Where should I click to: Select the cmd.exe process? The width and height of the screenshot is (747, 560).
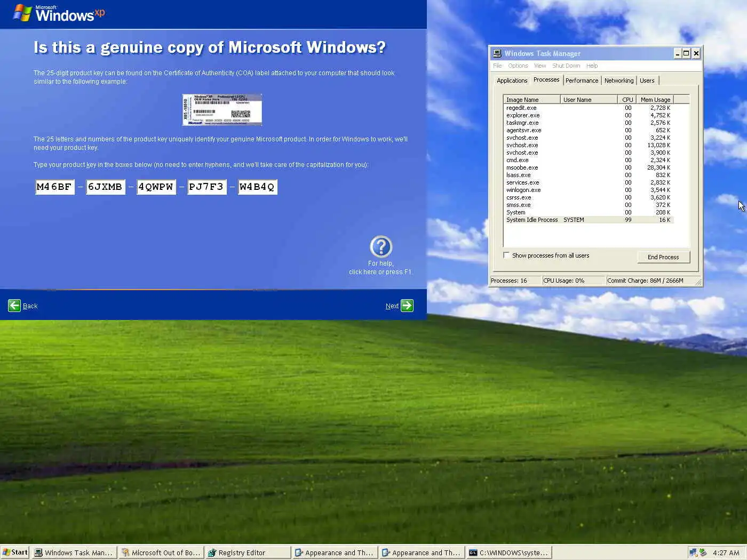589,160
